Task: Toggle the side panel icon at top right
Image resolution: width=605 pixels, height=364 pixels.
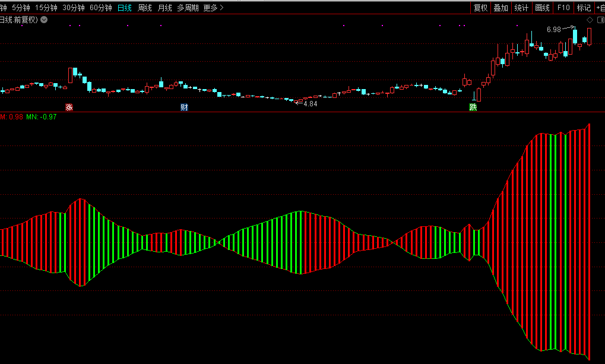Action: pos(600,20)
